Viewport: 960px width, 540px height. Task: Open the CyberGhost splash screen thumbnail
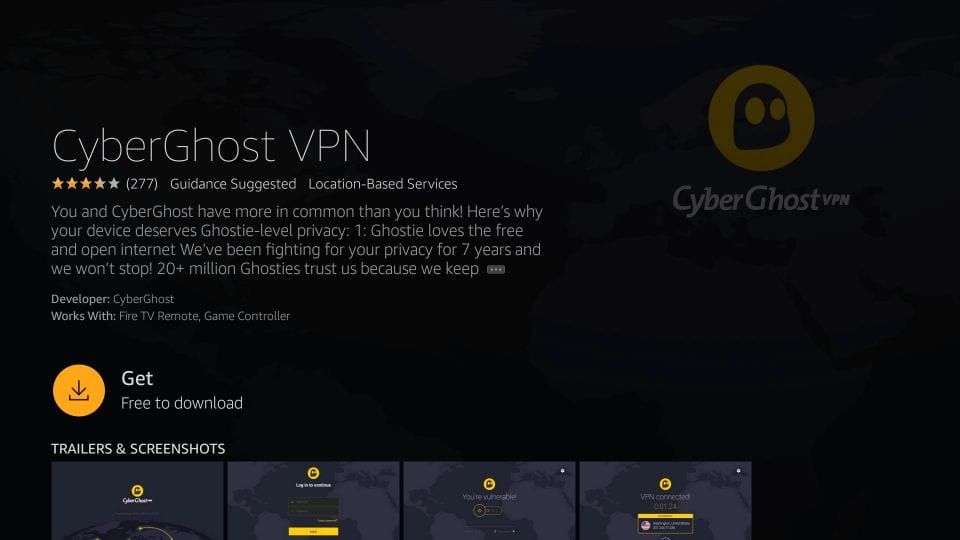(x=137, y=501)
